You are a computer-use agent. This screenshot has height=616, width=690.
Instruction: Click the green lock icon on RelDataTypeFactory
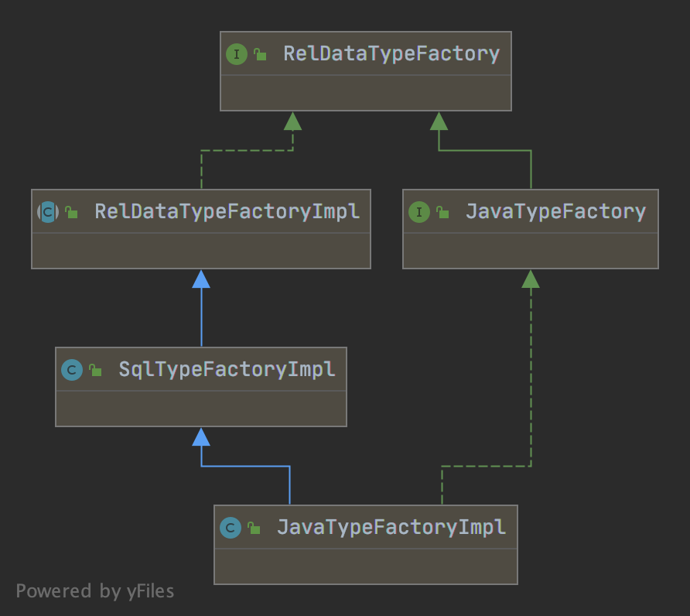pos(261,55)
